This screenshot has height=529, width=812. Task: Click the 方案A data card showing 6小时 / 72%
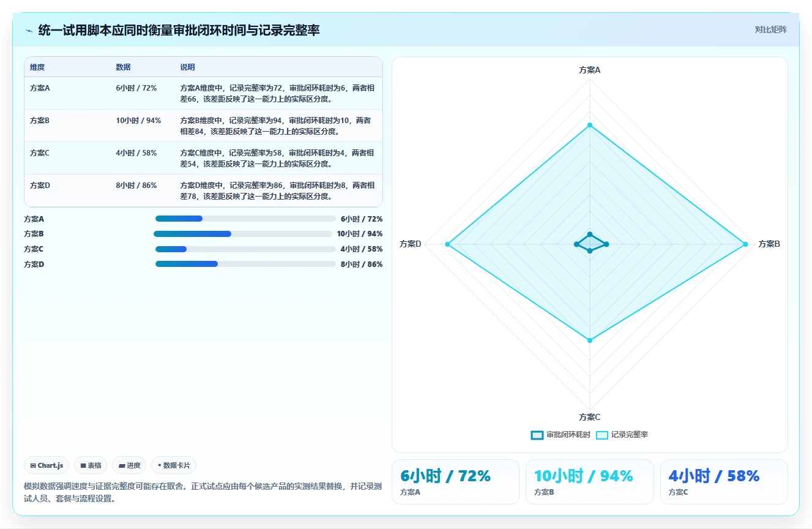tap(455, 482)
